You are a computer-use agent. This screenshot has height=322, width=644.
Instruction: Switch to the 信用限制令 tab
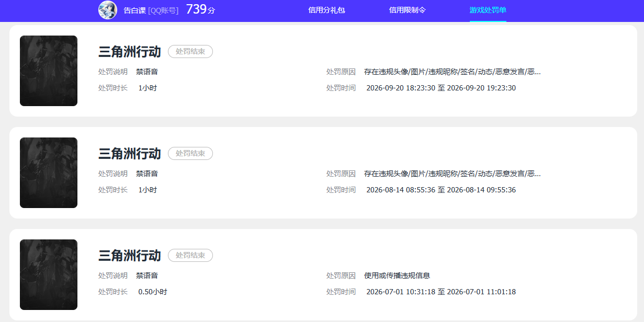[x=408, y=10]
